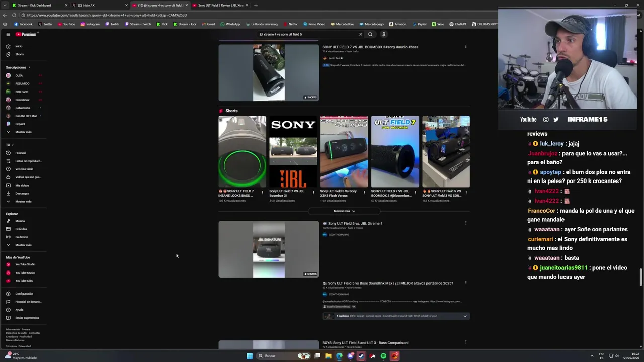
Task: Open the JBL Signature video thumbnail
Action: point(269,249)
